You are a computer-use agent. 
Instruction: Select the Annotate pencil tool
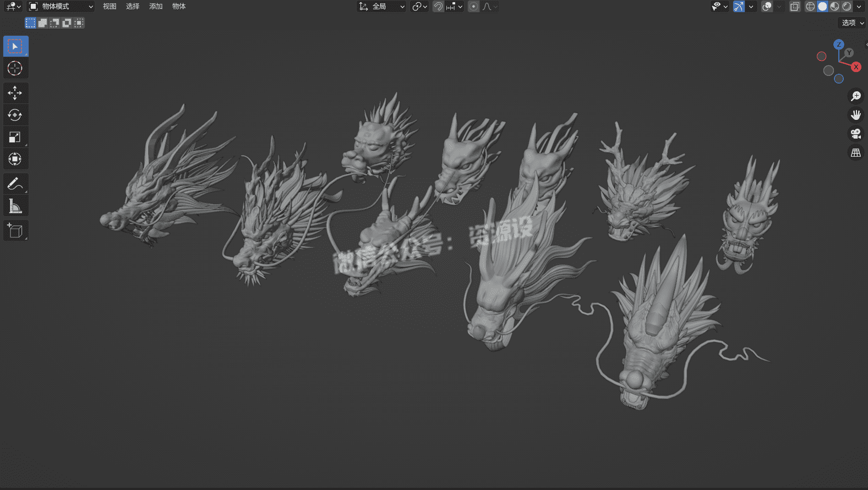pos(15,184)
